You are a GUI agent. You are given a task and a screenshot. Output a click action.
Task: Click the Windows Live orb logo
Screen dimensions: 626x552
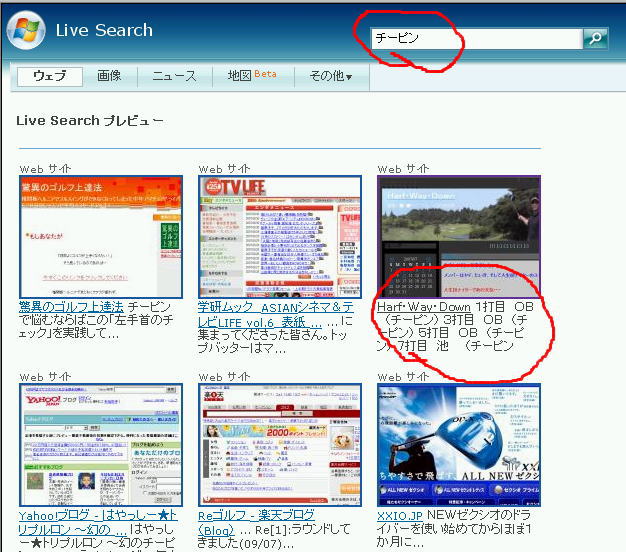[x=26, y=30]
